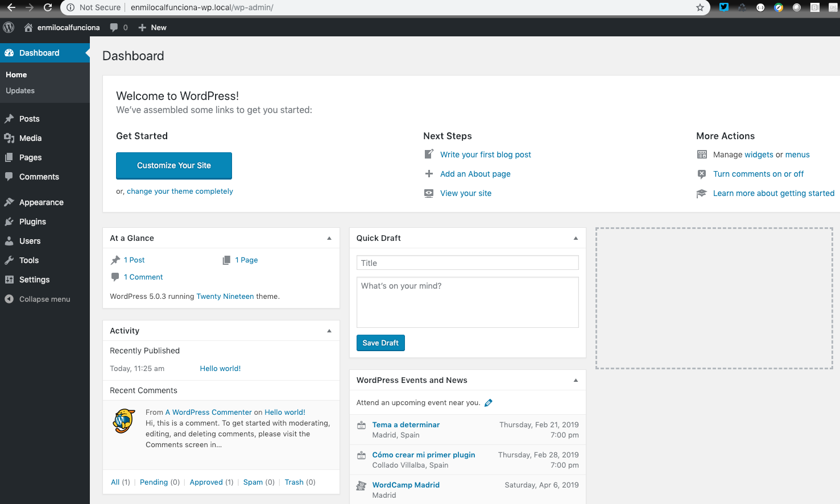Image resolution: width=840 pixels, height=504 pixels.
Task: Open Learn more about getting started link
Action: coord(773,193)
